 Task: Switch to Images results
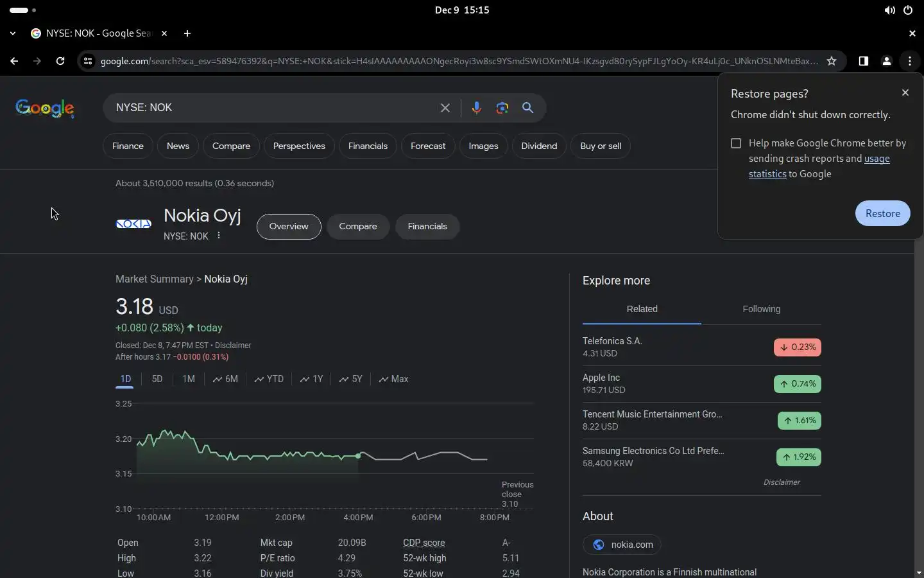tap(483, 146)
